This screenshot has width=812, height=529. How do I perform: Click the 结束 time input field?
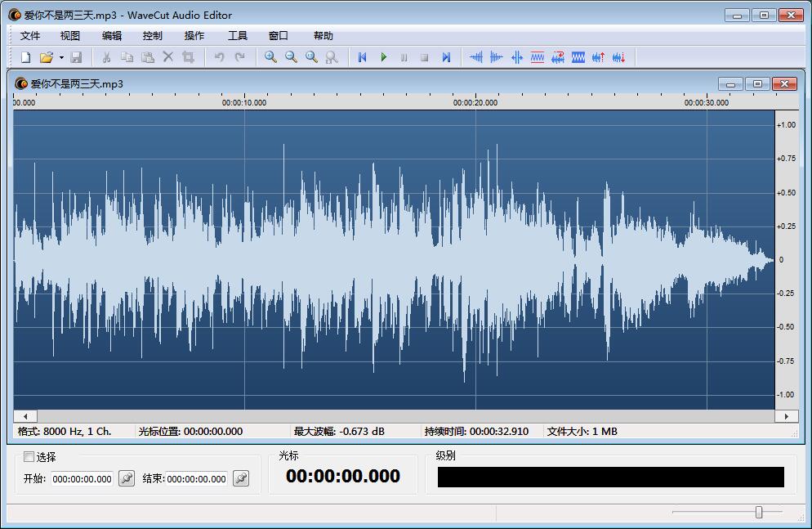click(196, 479)
